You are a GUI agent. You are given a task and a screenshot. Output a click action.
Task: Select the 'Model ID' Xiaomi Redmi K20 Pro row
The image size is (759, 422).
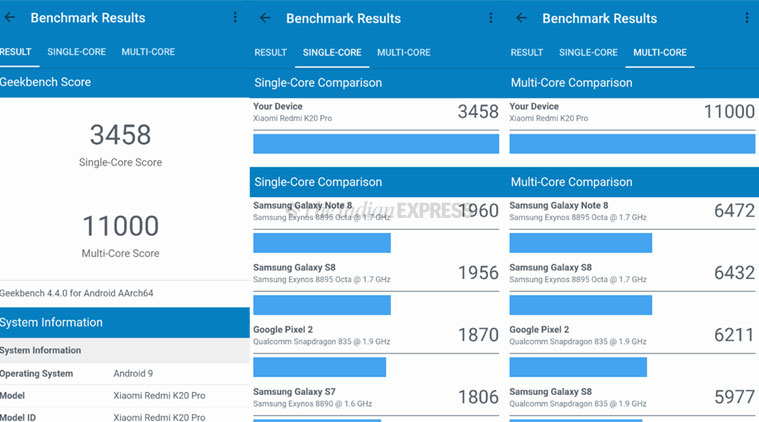pos(125,417)
